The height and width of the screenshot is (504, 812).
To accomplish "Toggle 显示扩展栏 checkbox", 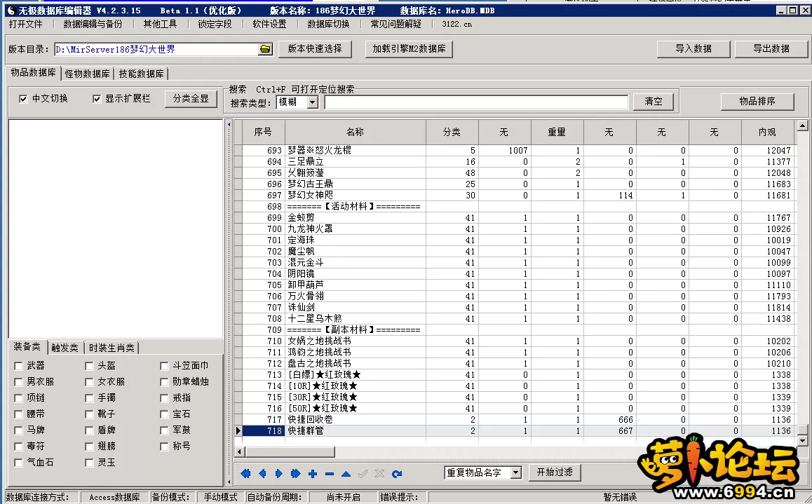I will pos(96,99).
